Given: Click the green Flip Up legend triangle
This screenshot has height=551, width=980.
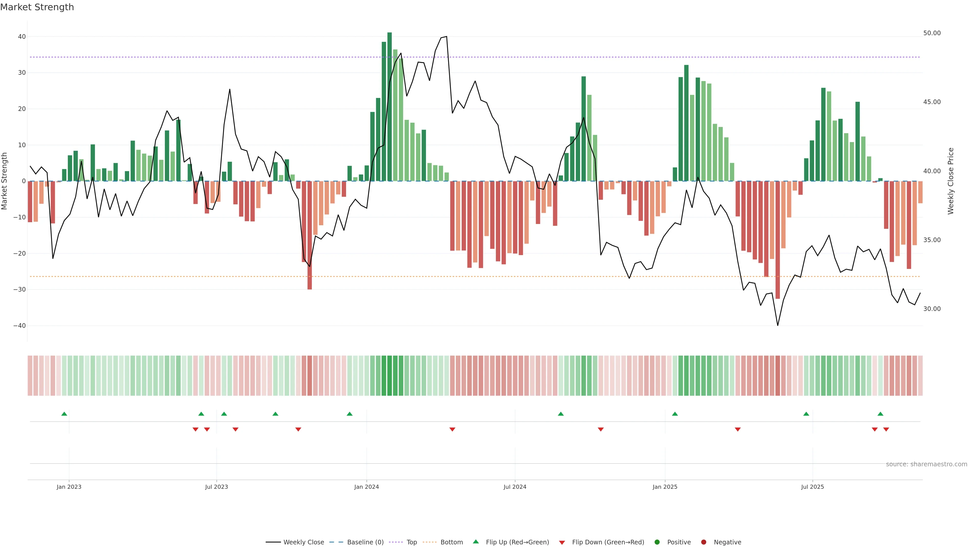Looking at the screenshot, I should coord(475,542).
